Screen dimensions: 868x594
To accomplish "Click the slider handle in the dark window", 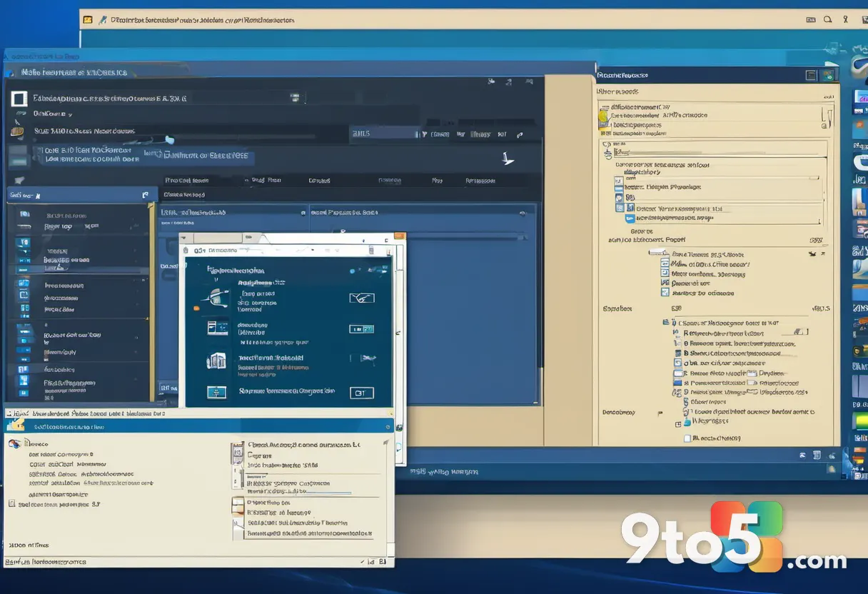I will coord(169,140).
